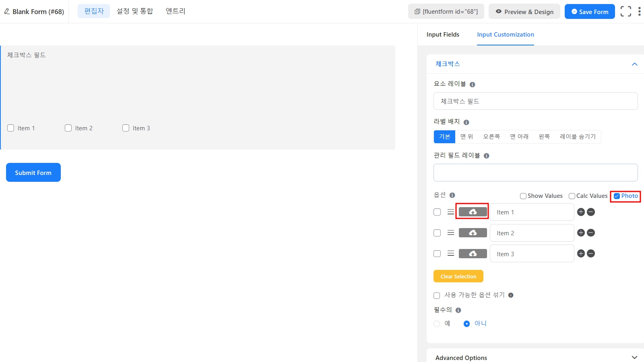The width and height of the screenshot is (644, 362).
Task: Open Preview & Design
Action: pos(524,12)
